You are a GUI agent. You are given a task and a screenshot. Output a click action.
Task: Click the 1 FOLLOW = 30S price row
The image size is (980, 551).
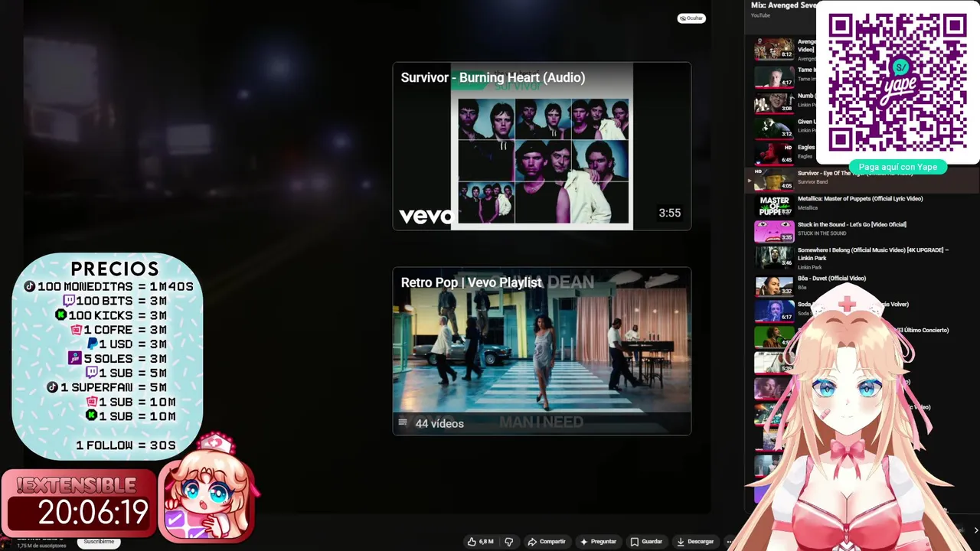coord(126,445)
